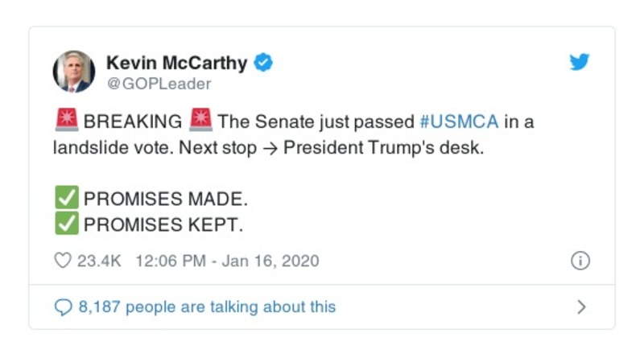Click the speech bubble reply icon
Viewport: 644px width, 358px height.
(x=62, y=307)
